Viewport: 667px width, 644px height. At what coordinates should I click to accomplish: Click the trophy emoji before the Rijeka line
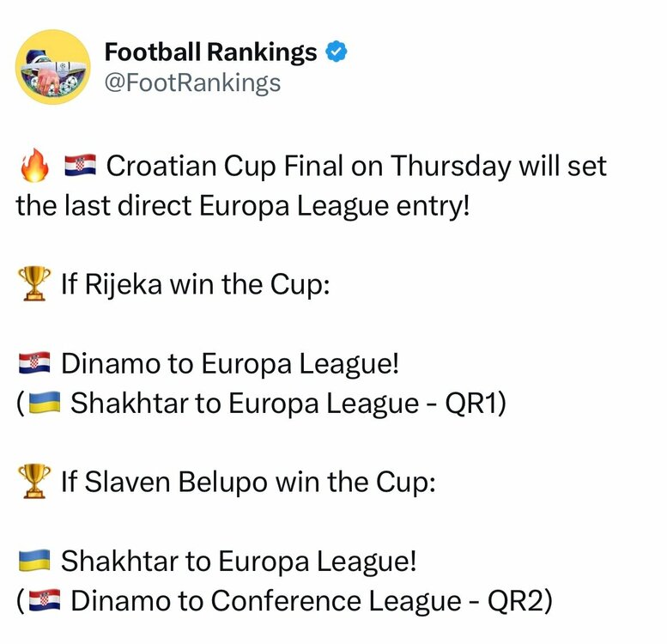(34, 285)
